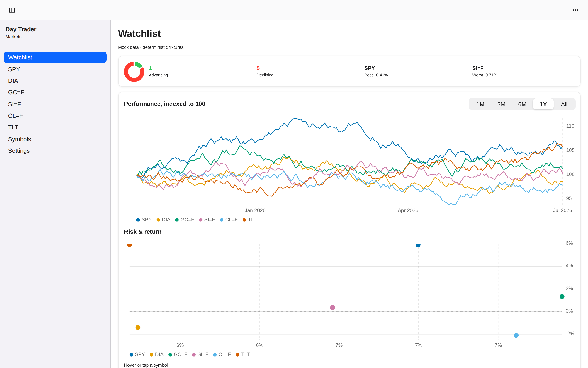
Task: Click the yellow DIA scatter point
Action: (x=138, y=327)
